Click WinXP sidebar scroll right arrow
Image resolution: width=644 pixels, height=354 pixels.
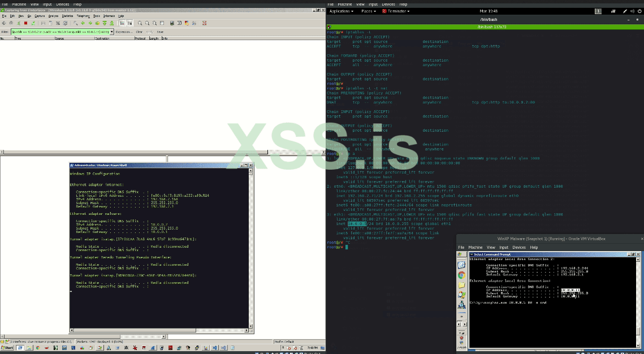tap(465, 325)
